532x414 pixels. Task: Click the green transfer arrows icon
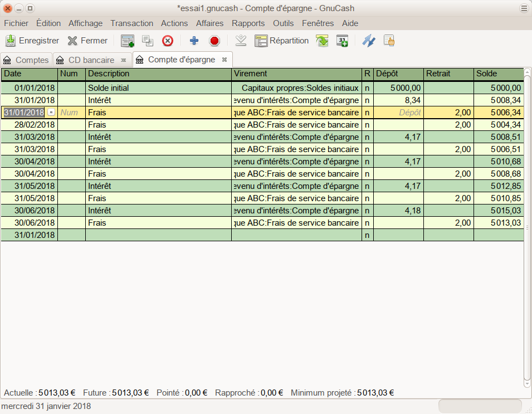[322, 41]
